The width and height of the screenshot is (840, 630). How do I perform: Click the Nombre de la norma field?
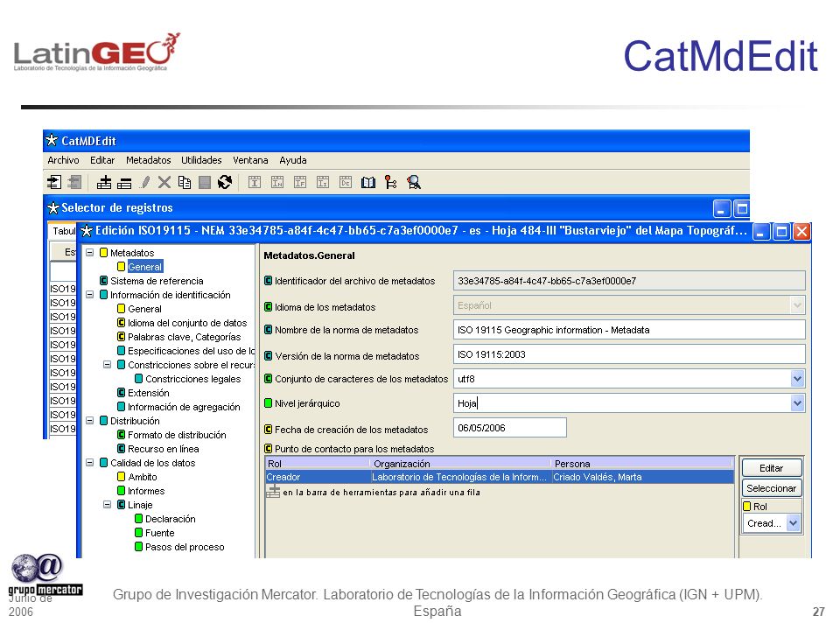click(629, 330)
